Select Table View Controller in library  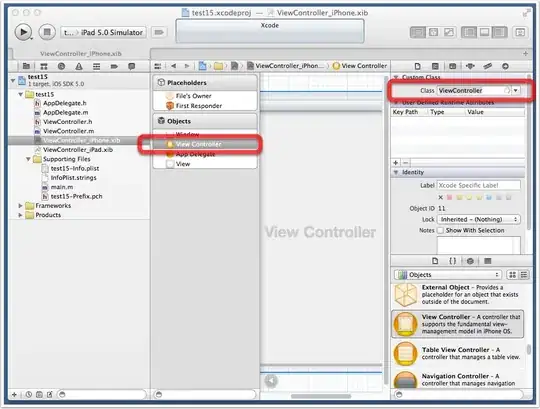[457, 353]
